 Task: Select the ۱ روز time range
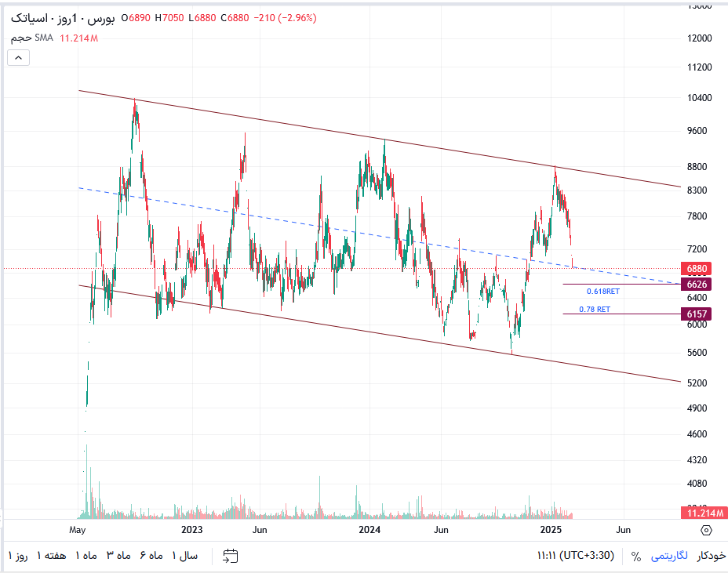pyautogui.click(x=18, y=556)
